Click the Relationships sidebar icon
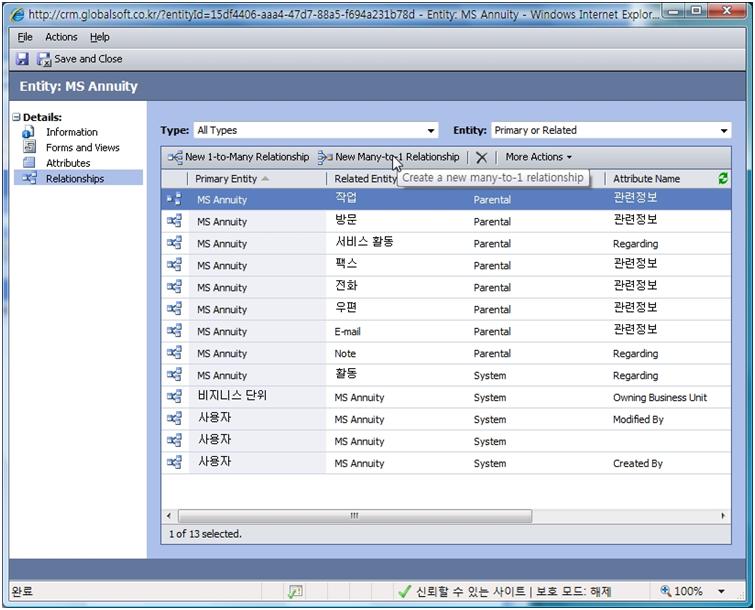Screen dimensions: 755x610 pos(29,178)
